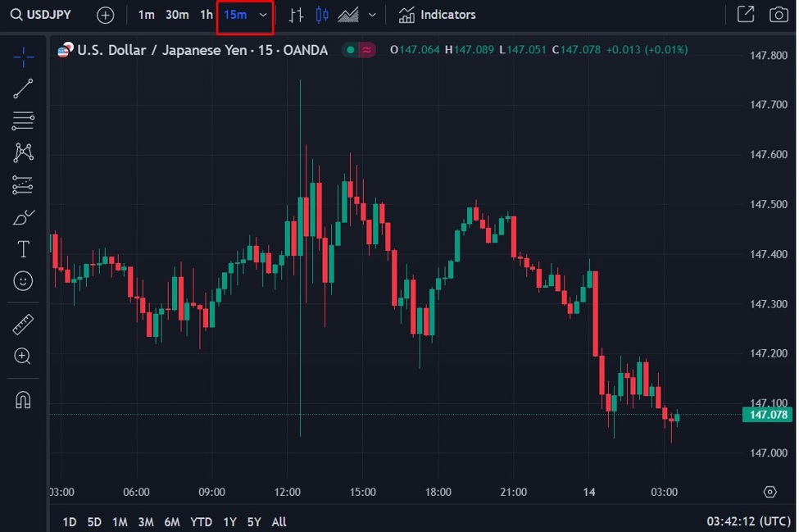Viewport: 799px width, 532px height.
Task: Click the +0.013 (+0.01%) change value
Action: click(647, 50)
